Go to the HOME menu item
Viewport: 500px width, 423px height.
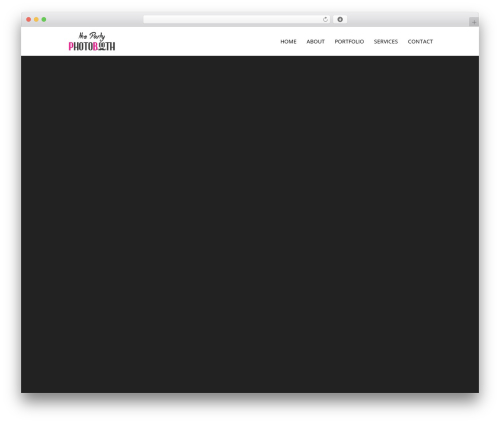pyautogui.click(x=288, y=42)
